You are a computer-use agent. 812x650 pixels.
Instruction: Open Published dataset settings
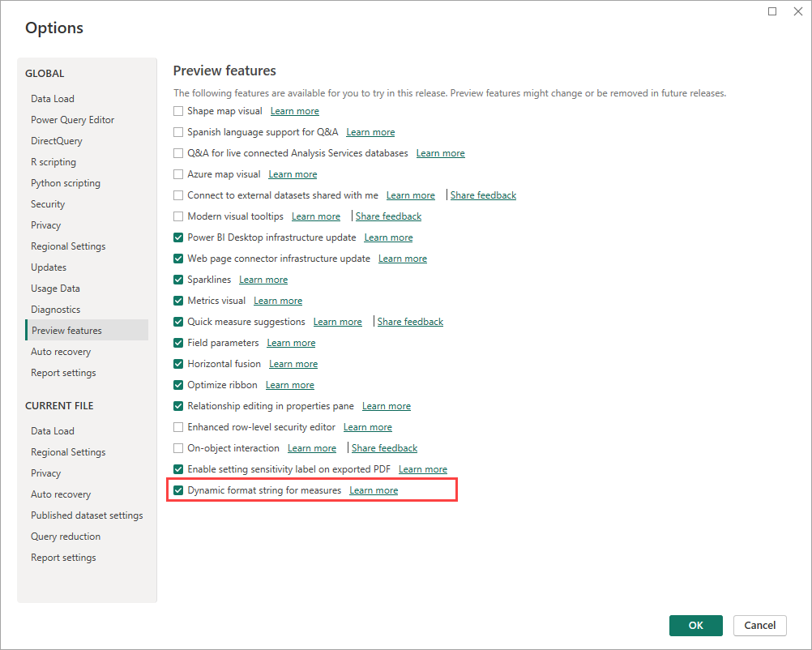coord(87,515)
